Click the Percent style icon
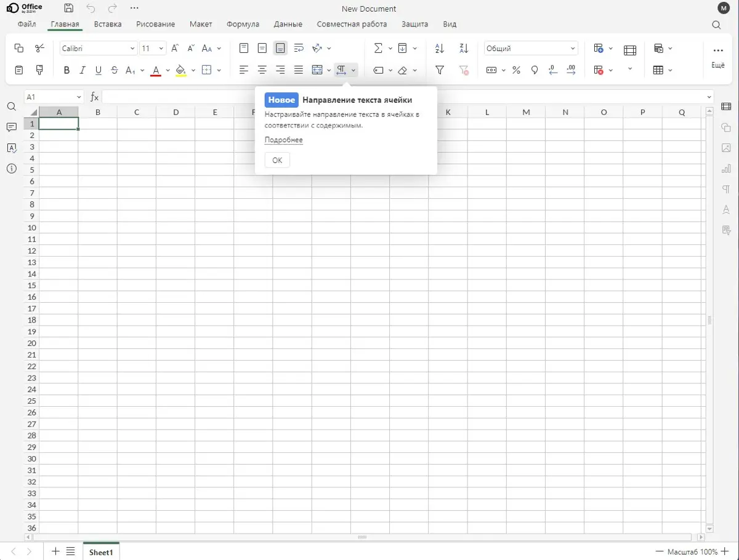The width and height of the screenshot is (739, 560). [516, 70]
